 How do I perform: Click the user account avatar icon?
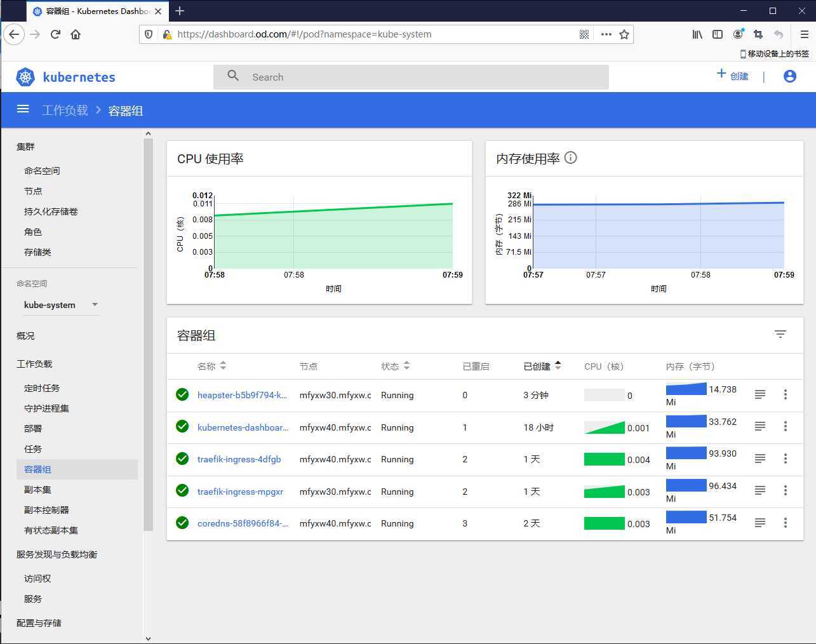[790, 76]
